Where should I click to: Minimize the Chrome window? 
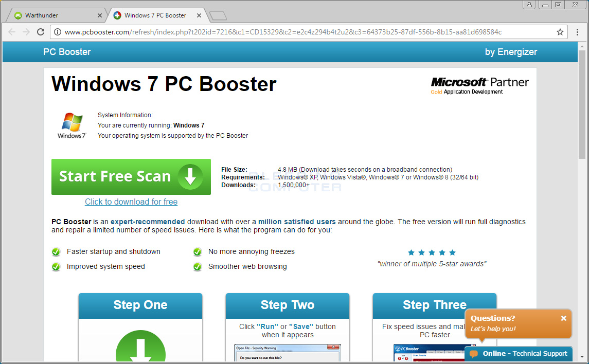[545, 5]
